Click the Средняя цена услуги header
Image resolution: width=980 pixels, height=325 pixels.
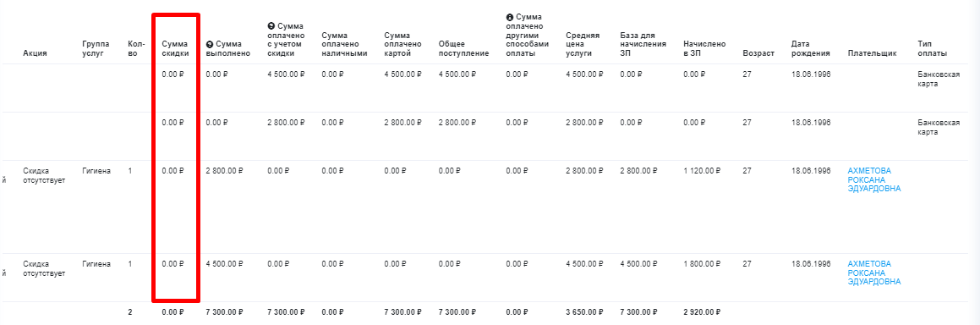point(583,44)
